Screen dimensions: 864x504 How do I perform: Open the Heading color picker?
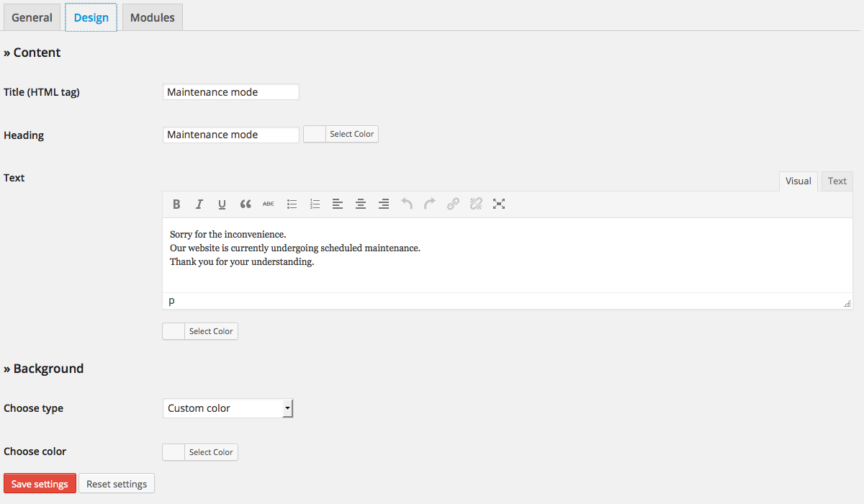351,134
